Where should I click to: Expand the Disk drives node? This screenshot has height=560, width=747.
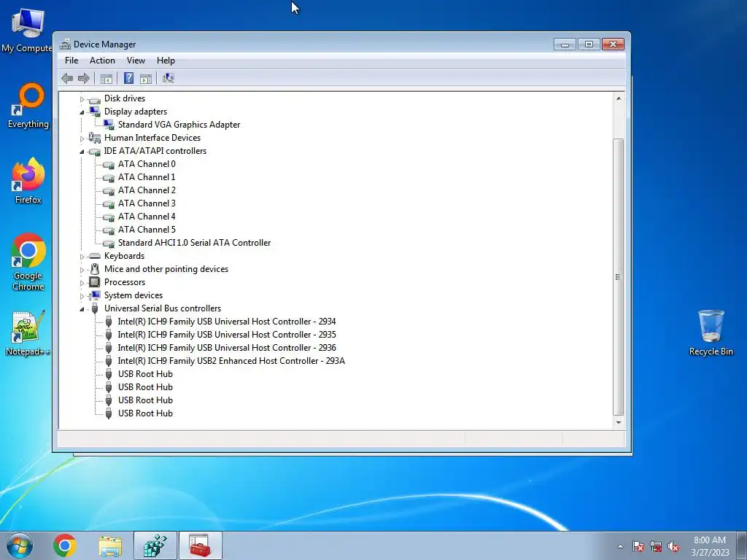click(x=82, y=99)
